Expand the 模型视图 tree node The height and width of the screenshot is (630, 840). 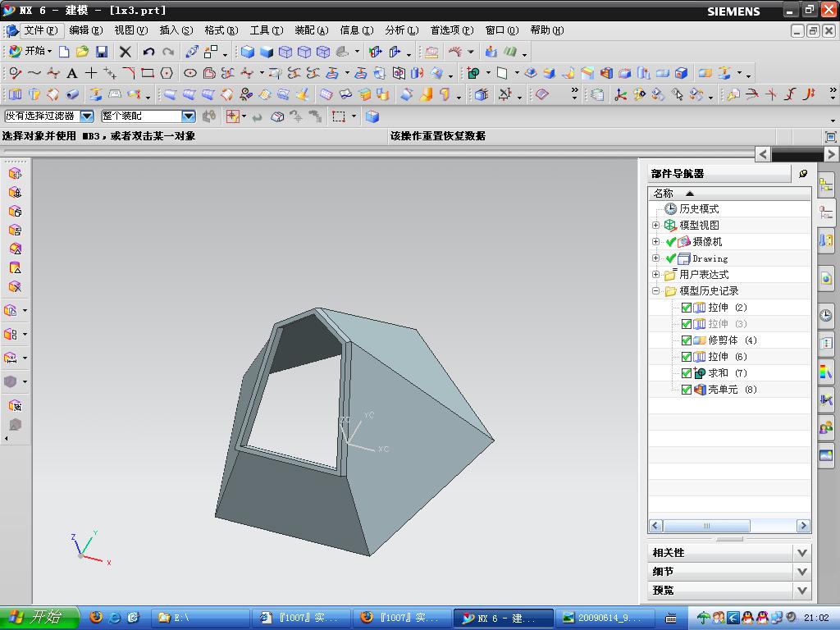click(x=655, y=225)
